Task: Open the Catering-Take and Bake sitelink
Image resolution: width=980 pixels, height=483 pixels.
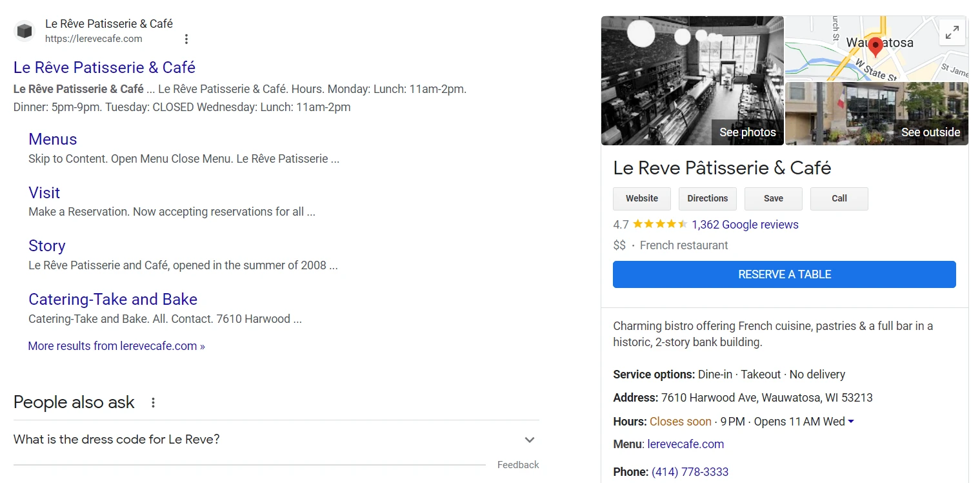Action: tap(113, 299)
